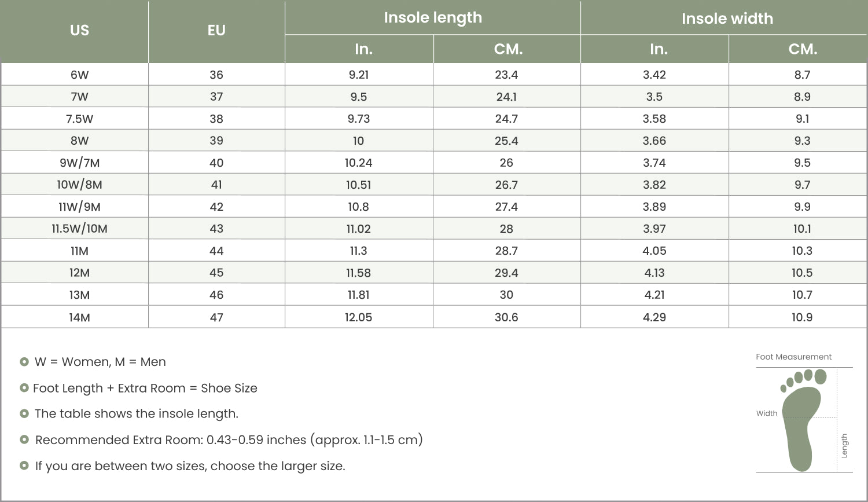Click the US column header

click(x=79, y=31)
